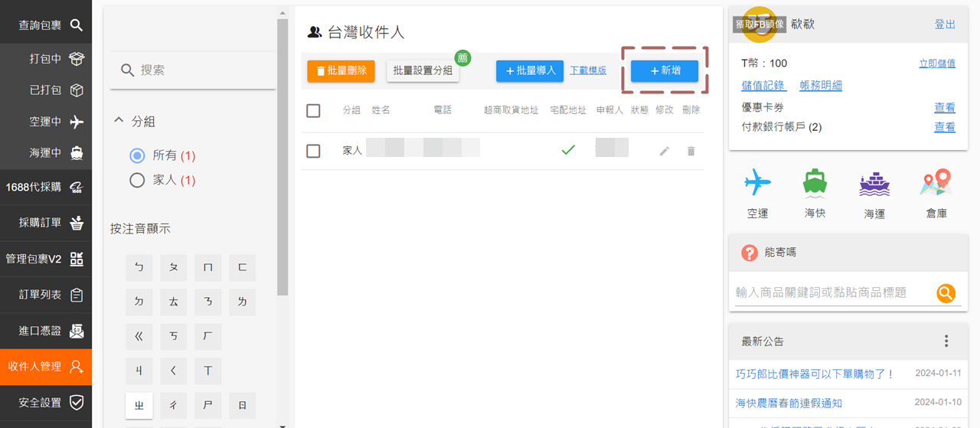Collapse the 分組 section chevron
This screenshot has height=428, width=980.
coord(119,121)
